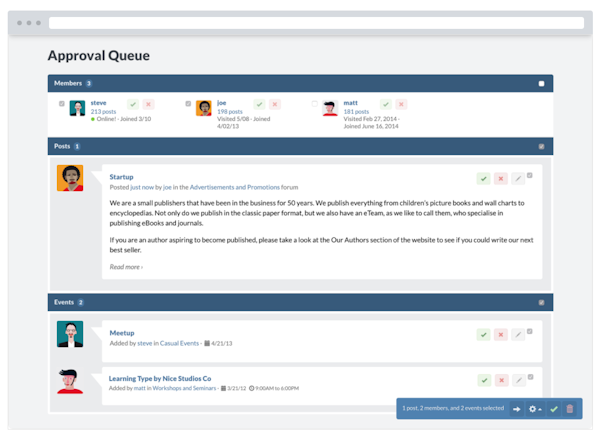Click author link steve in Meetup event

[145, 343]
